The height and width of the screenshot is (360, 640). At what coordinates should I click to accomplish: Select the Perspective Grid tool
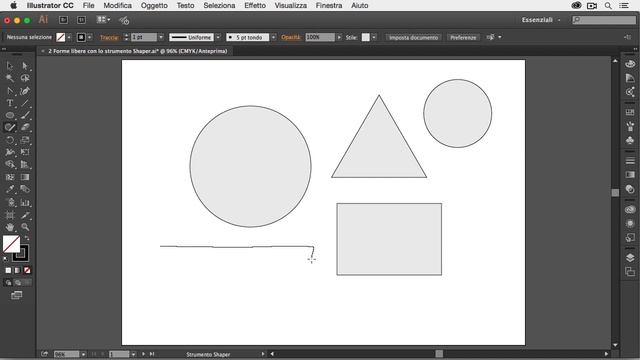(x=25, y=164)
